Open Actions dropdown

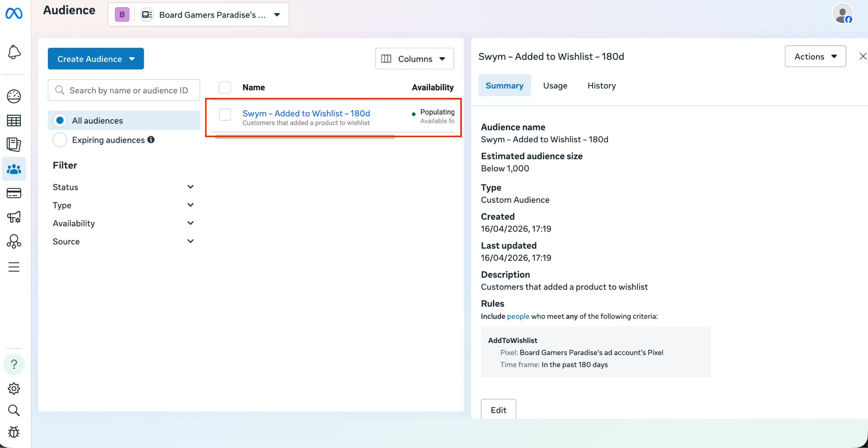click(x=815, y=56)
